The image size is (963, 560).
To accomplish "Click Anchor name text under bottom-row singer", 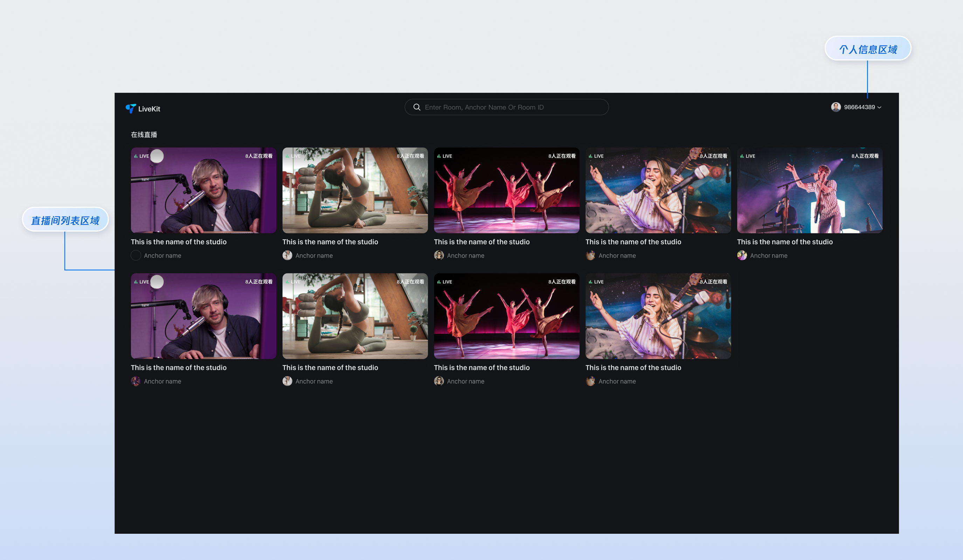I will [x=617, y=381].
